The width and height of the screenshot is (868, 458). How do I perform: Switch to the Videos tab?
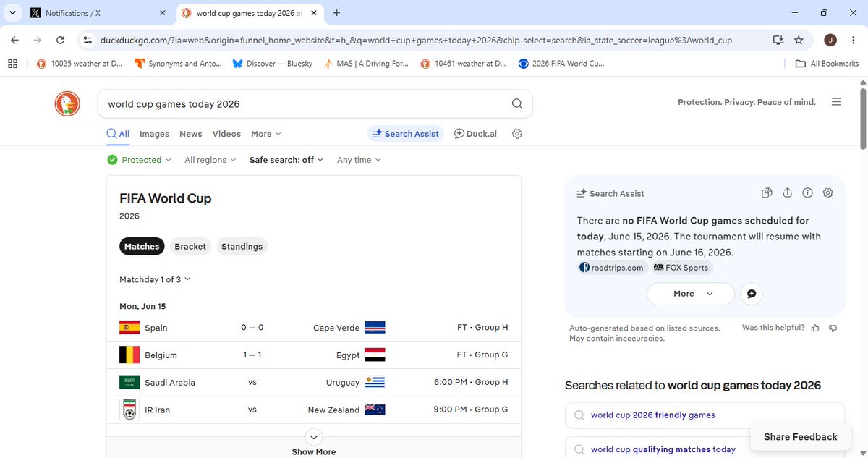tap(226, 134)
